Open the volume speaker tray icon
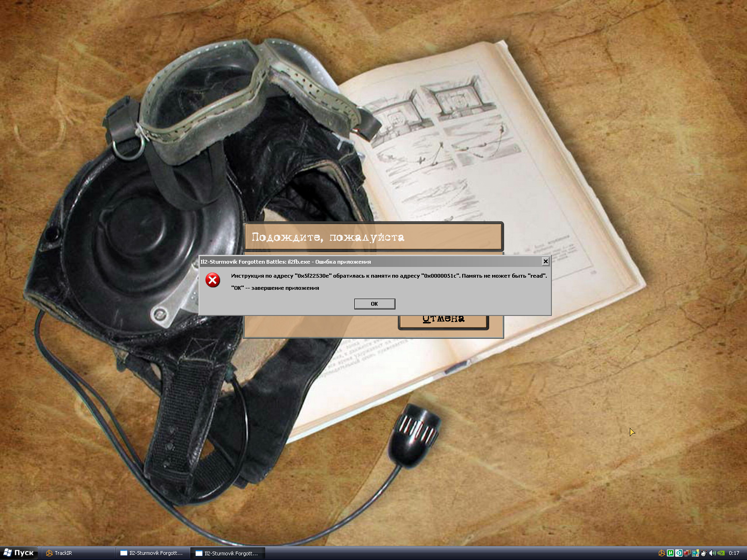Screen dimensions: 747x560 point(712,553)
